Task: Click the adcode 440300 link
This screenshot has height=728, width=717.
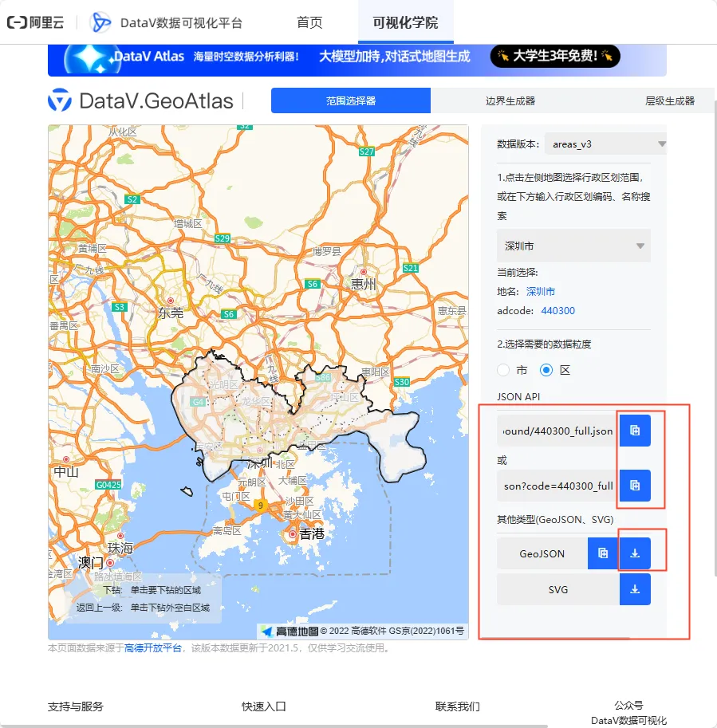Action: tap(557, 311)
